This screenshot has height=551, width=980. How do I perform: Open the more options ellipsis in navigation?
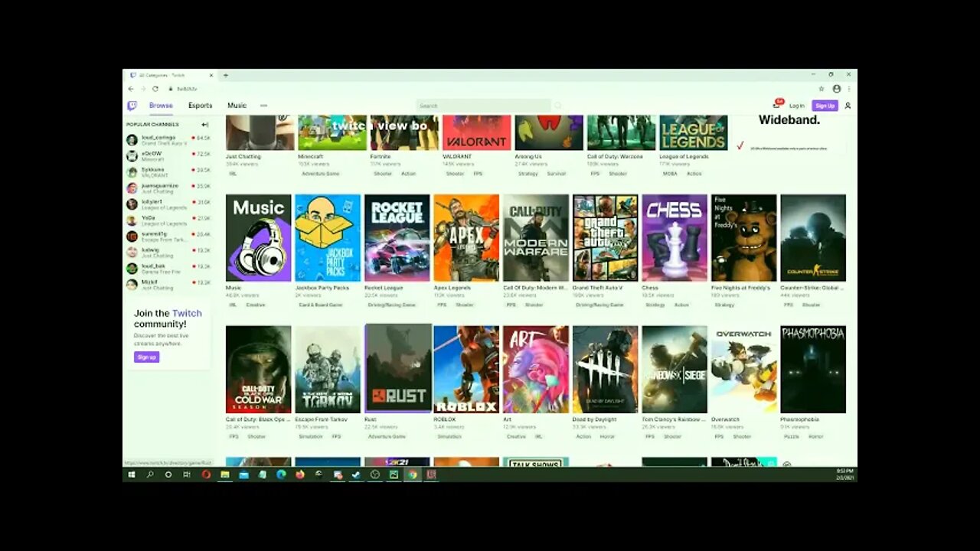(263, 106)
